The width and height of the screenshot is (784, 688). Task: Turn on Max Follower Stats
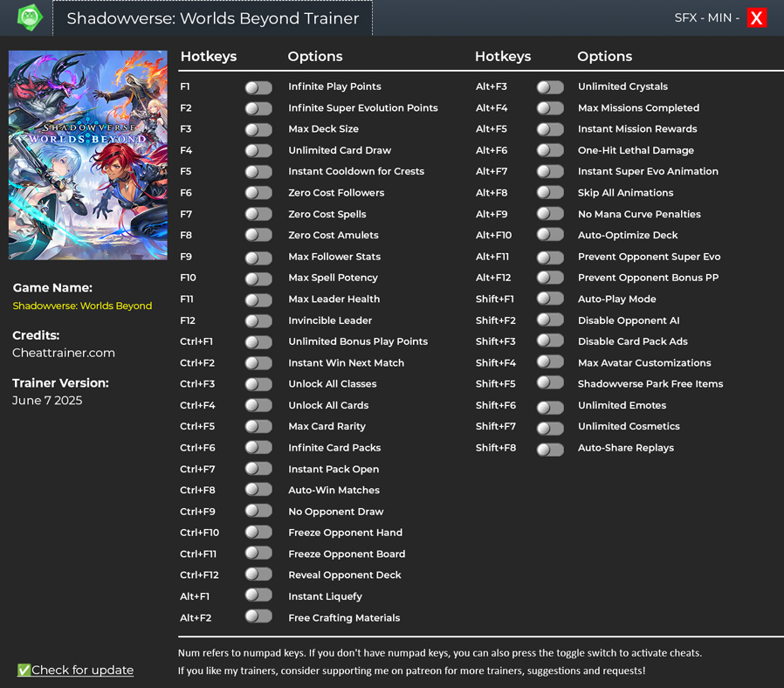(258, 258)
